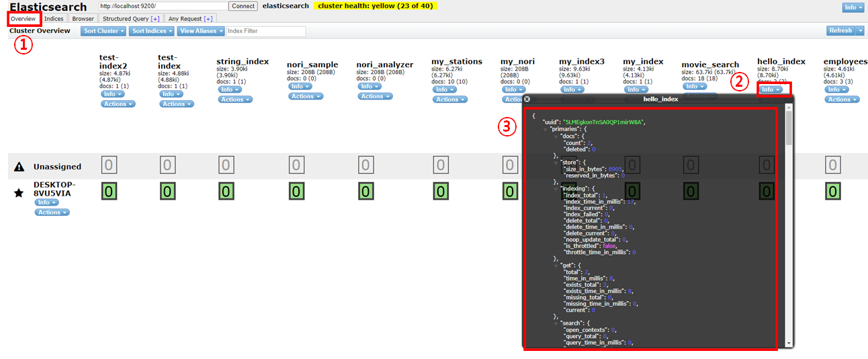868x359 pixels.
Task: Select assigned green shard 0 of my_stations
Action: [x=441, y=192]
